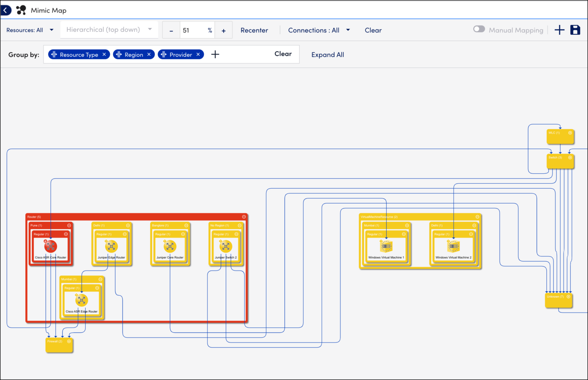The width and height of the screenshot is (588, 380).
Task: Select the Cisco ASR Core Router node icon
Action: [x=51, y=246]
